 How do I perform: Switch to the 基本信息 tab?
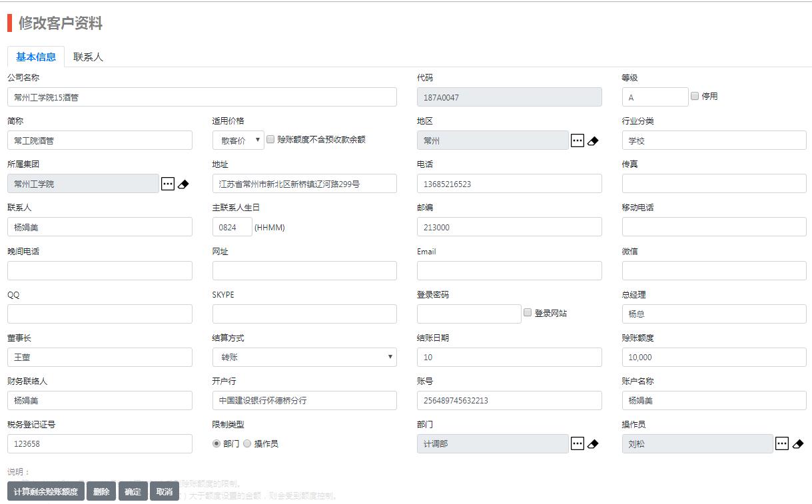pos(36,57)
